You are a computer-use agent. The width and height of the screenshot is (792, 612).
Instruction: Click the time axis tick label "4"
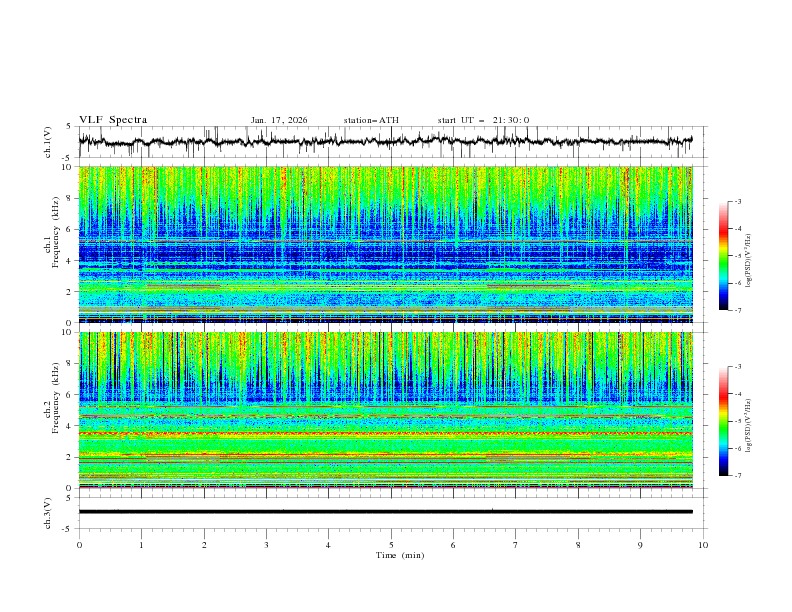tap(328, 545)
